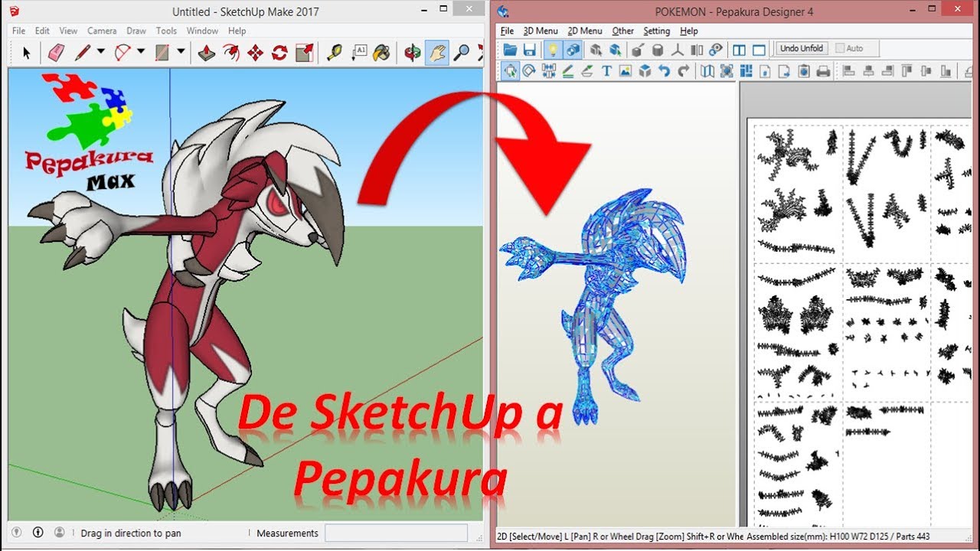Viewport: 980px width, 551px height.
Task: Select the Text label tool in SketchUp
Action: coord(359,53)
